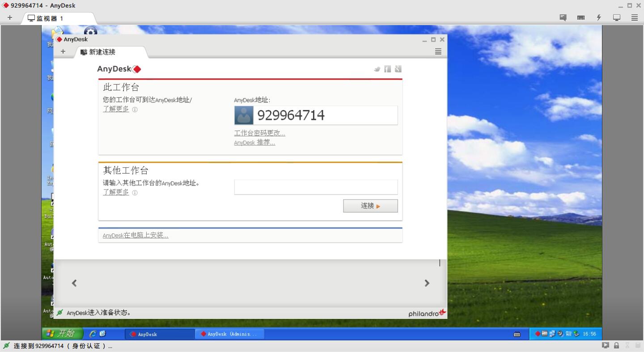
Task: Click the user avatar beside address 929964714
Action: (244, 115)
